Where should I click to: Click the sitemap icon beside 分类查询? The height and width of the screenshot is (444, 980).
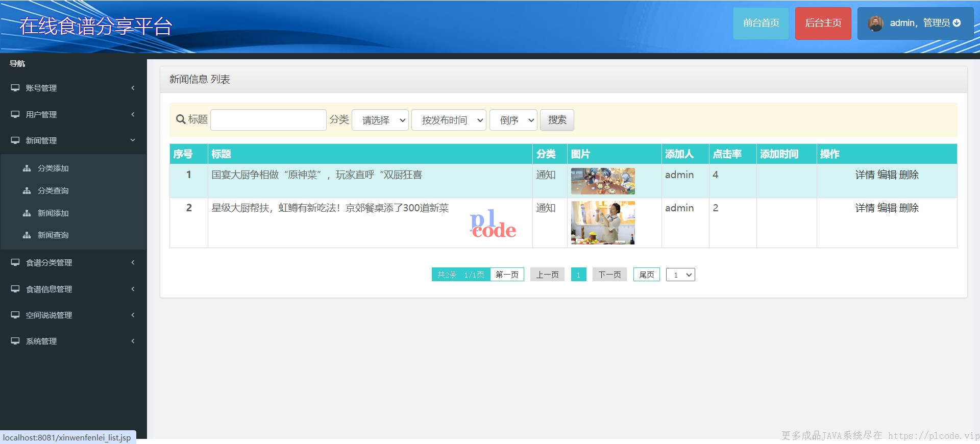click(x=27, y=190)
